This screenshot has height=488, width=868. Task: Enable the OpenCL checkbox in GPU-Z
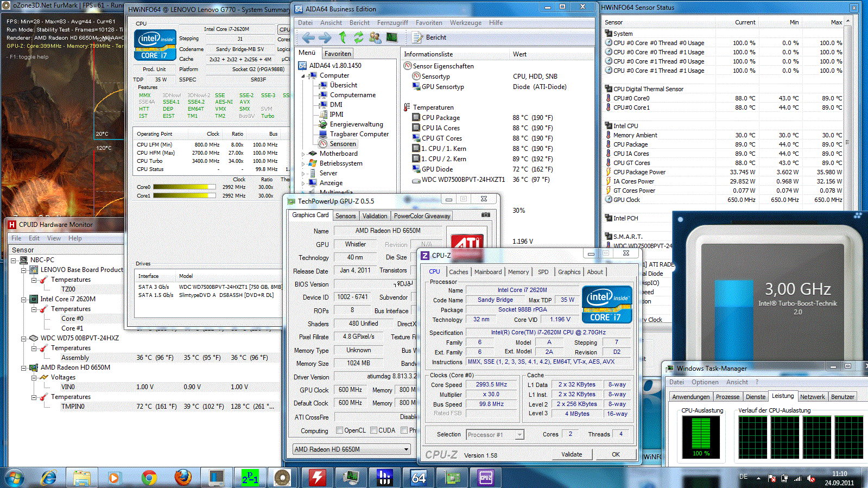(x=339, y=430)
